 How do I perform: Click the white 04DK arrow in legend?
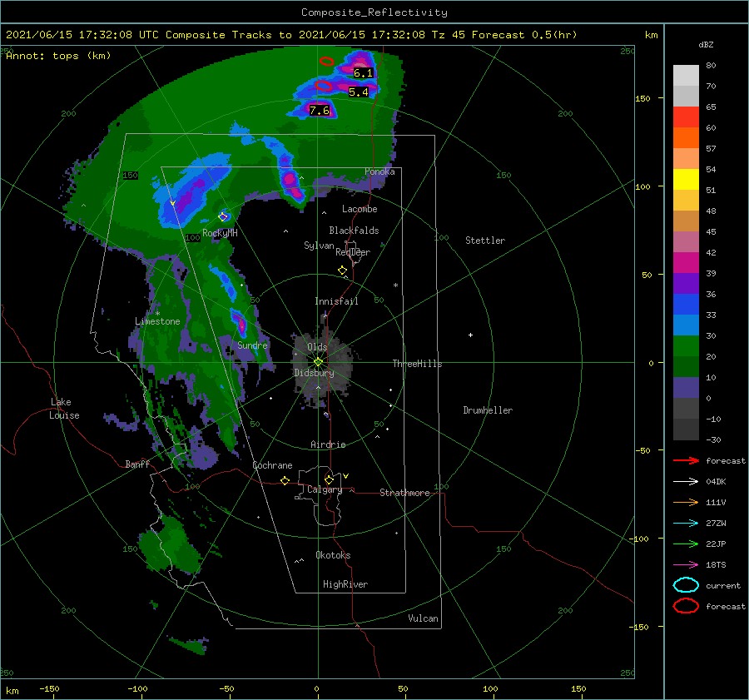(x=686, y=482)
